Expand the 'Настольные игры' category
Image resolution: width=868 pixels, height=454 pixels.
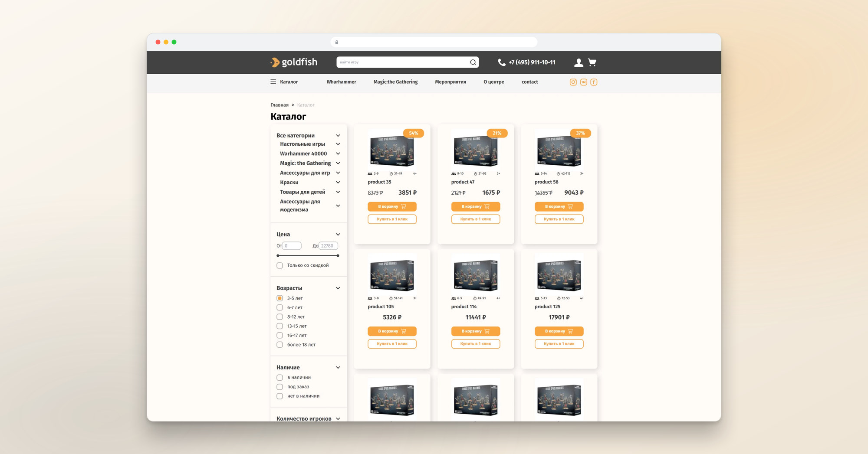pyautogui.click(x=338, y=144)
